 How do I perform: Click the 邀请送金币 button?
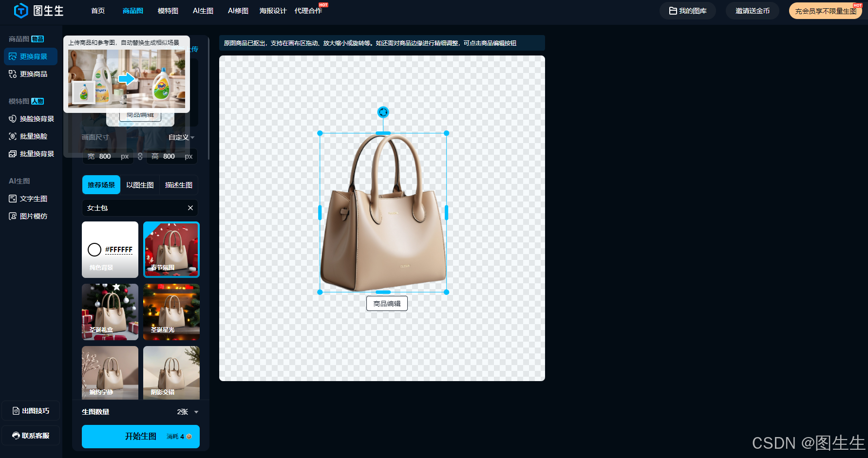click(x=753, y=11)
